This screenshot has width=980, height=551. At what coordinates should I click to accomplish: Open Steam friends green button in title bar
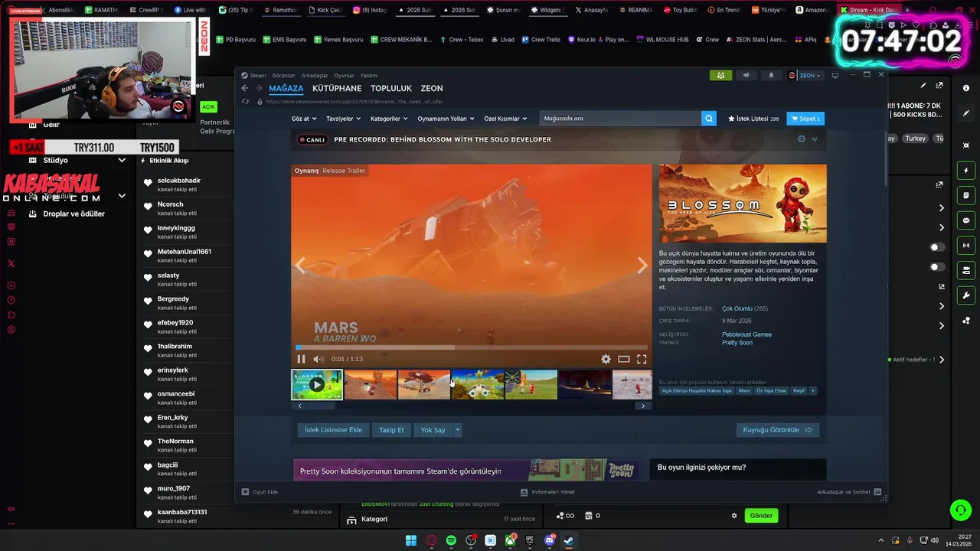[x=720, y=75]
